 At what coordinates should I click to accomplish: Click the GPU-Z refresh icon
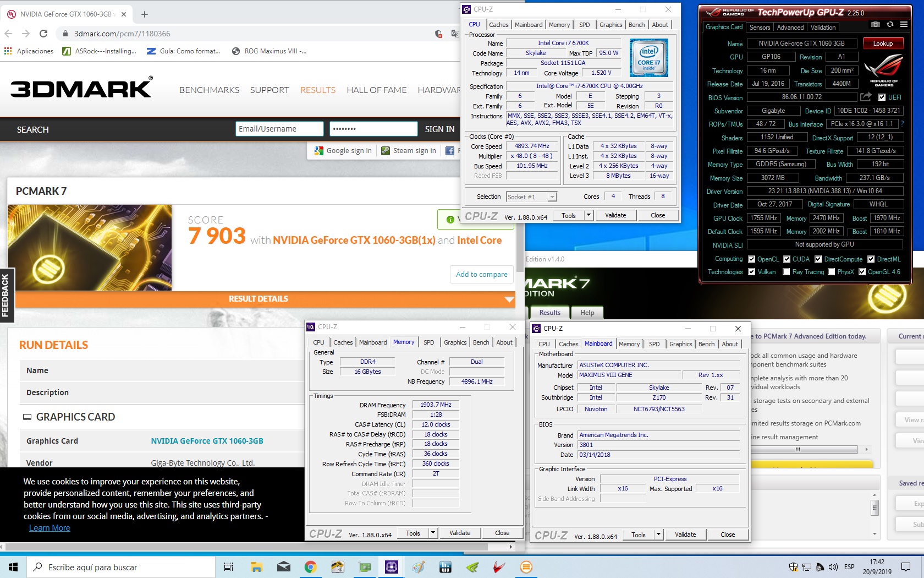pos(890,25)
